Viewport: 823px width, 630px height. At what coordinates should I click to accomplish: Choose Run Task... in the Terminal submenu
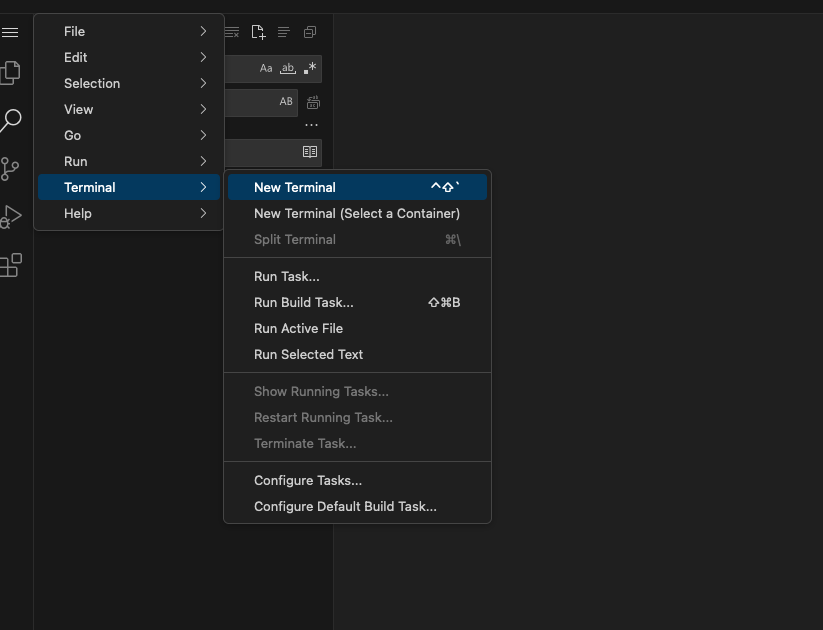tap(357, 277)
